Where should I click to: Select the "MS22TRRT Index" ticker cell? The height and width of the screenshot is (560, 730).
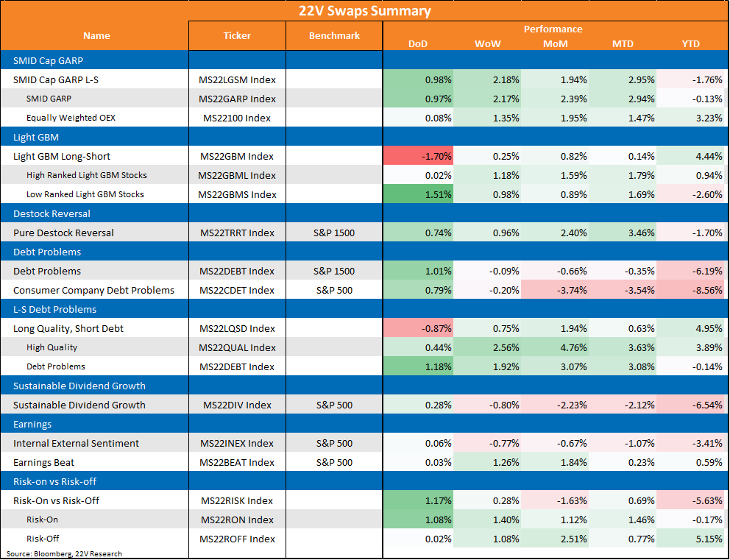coord(238,233)
